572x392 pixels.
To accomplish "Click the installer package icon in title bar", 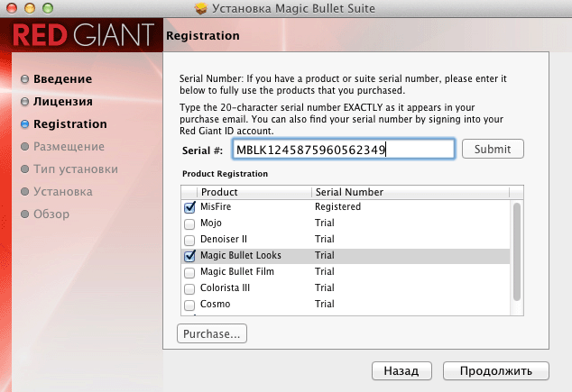I will point(200,8).
